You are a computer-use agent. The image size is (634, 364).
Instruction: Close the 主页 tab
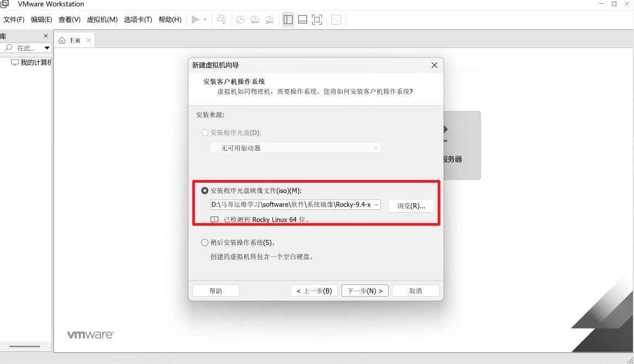click(x=88, y=40)
